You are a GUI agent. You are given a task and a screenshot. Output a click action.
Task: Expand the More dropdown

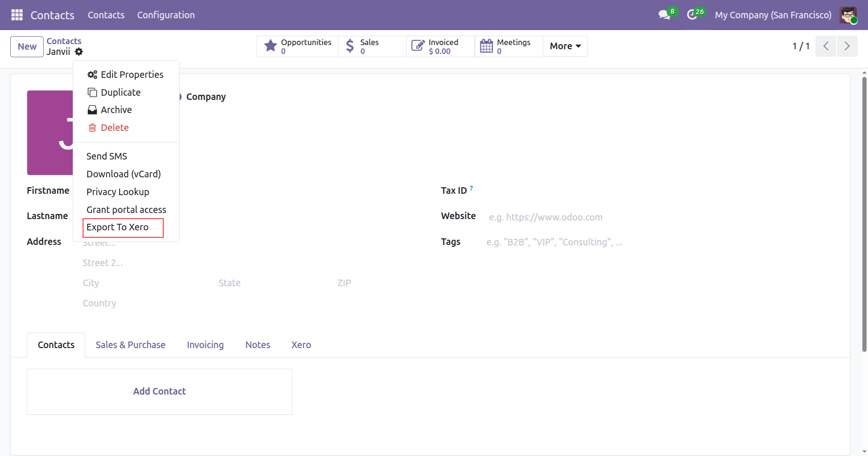click(x=565, y=46)
